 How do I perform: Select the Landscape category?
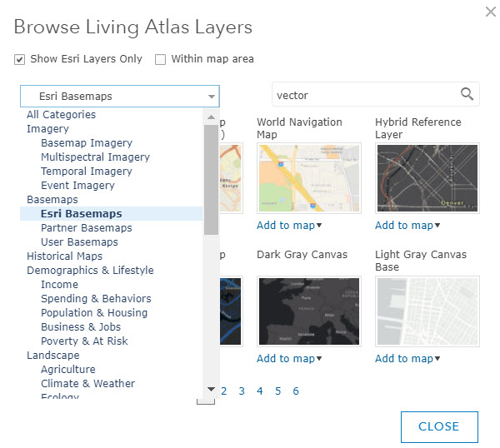53,355
